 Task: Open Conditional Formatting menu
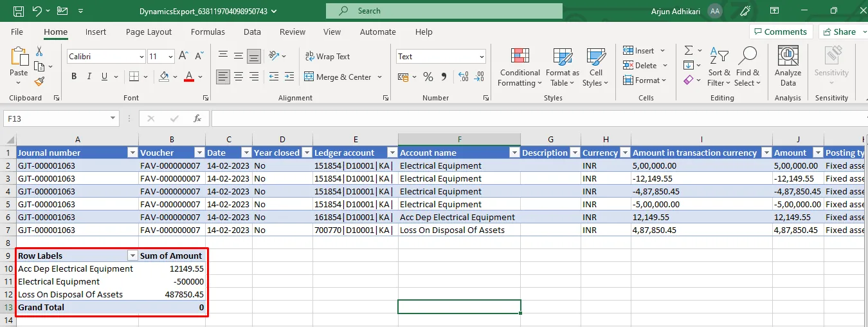520,67
